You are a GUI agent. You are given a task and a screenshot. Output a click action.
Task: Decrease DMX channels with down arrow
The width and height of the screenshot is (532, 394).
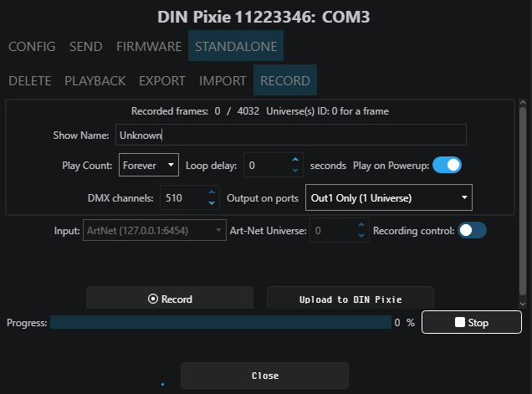[212, 203]
